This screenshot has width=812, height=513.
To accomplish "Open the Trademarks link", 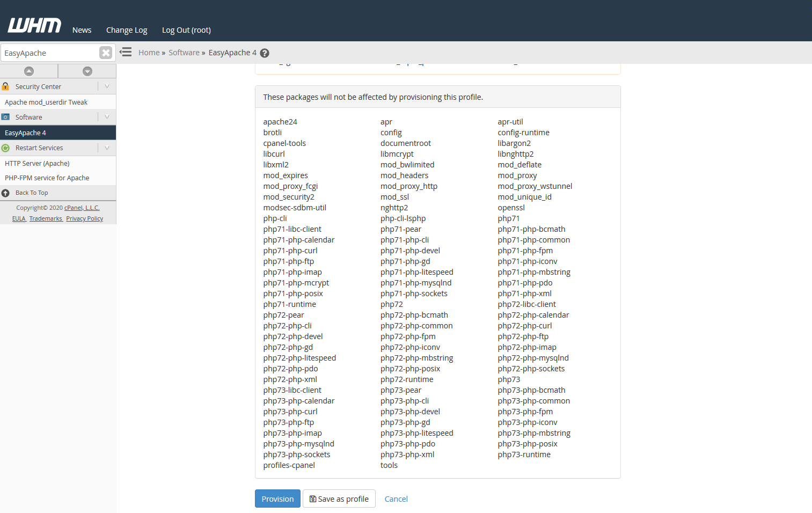I will coord(46,218).
